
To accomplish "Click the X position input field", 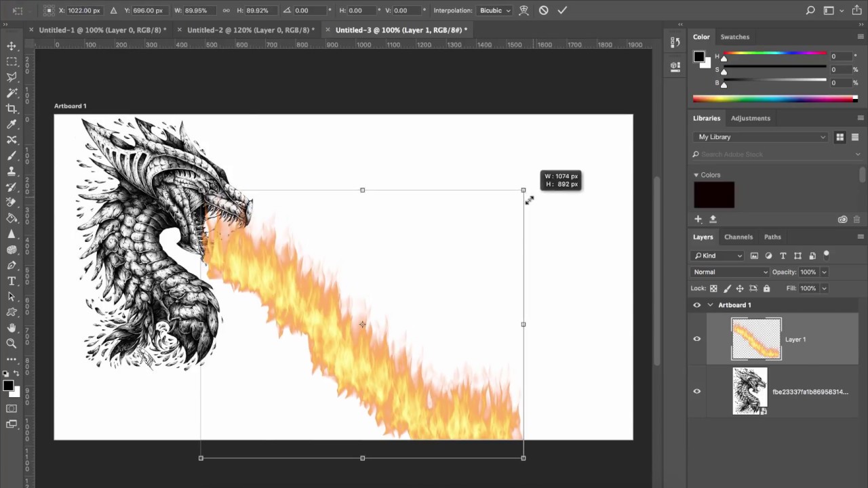I will point(83,10).
